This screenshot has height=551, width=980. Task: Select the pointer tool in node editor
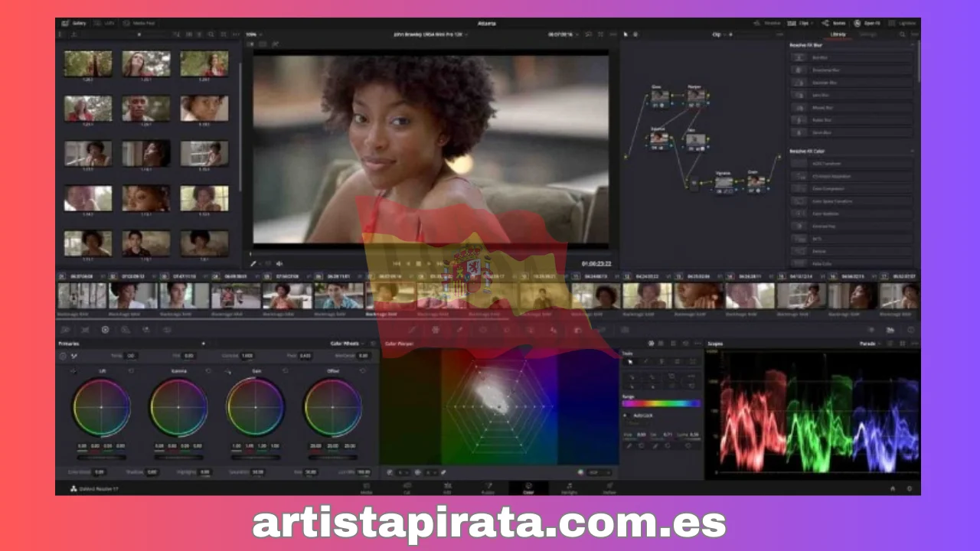click(626, 34)
